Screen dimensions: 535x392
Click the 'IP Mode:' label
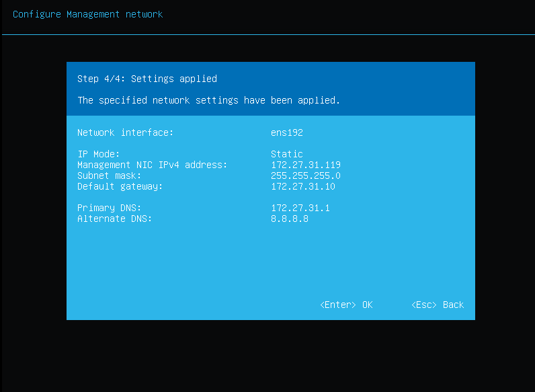click(x=99, y=154)
